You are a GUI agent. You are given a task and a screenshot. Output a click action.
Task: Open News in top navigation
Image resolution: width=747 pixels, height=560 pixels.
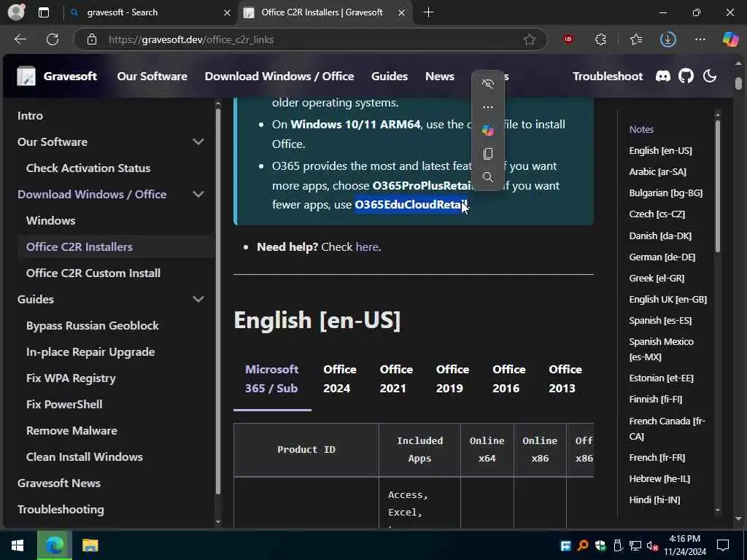440,76
